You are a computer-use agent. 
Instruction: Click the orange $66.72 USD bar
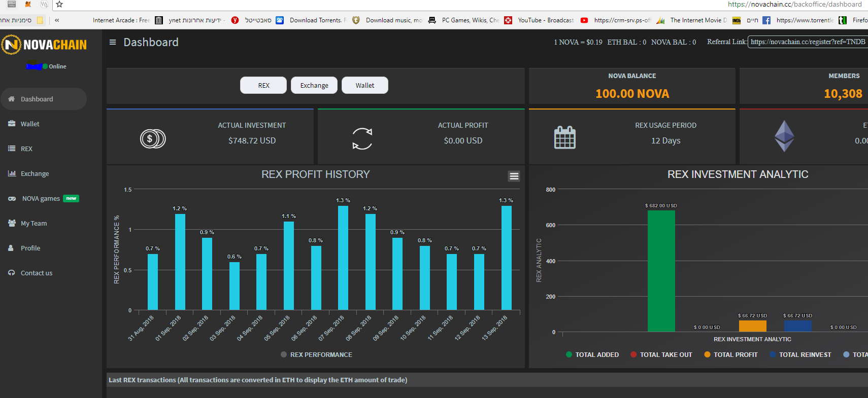coord(753,326)
